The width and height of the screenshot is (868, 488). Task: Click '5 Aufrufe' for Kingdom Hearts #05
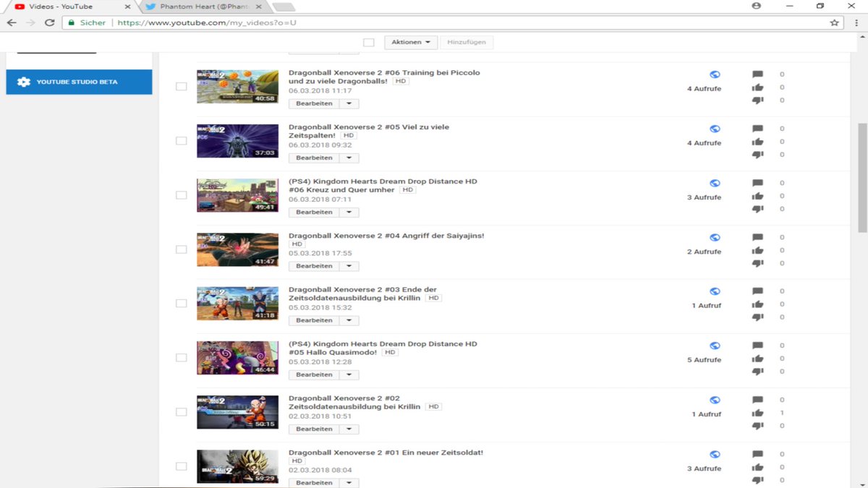[704, 360]
